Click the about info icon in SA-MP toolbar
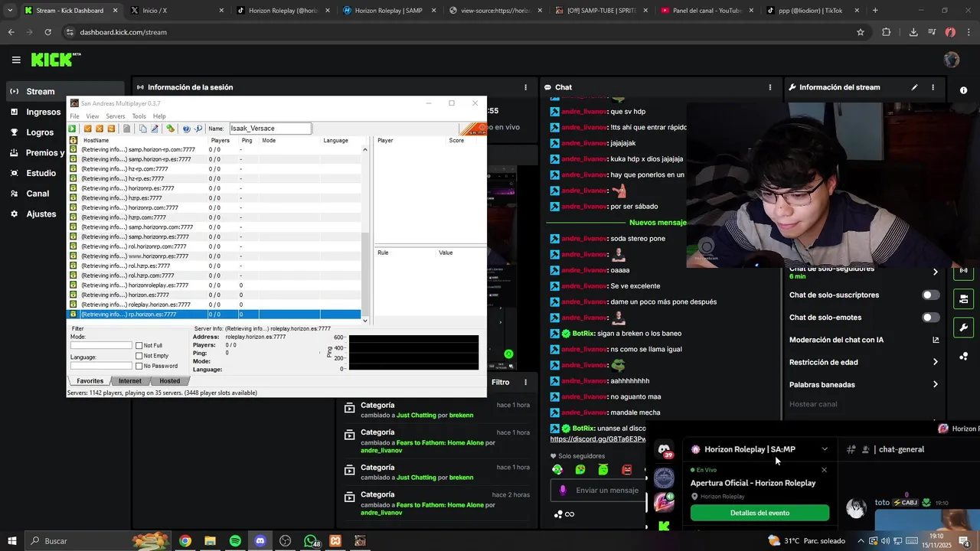This screenshot has width=980, height=551. 198,129
